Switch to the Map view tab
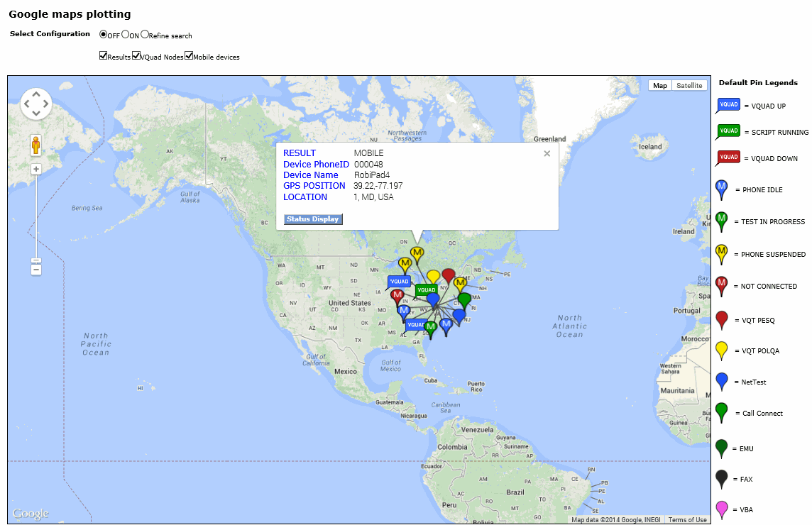 tap(660, 85)
